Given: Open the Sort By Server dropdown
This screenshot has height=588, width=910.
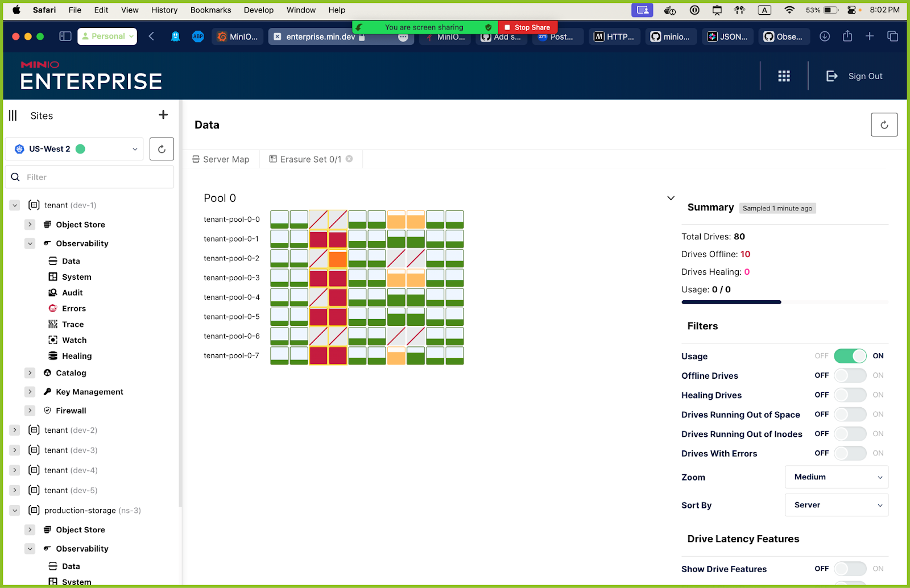Looking at the screenshot, I should tap(836, 505).
